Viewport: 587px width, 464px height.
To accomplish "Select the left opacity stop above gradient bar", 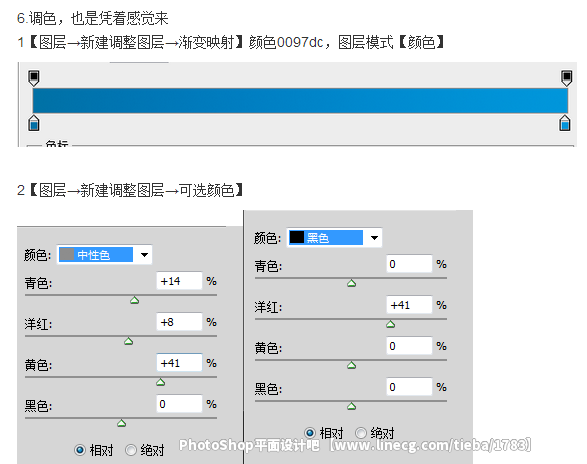I will click(34, 78).
